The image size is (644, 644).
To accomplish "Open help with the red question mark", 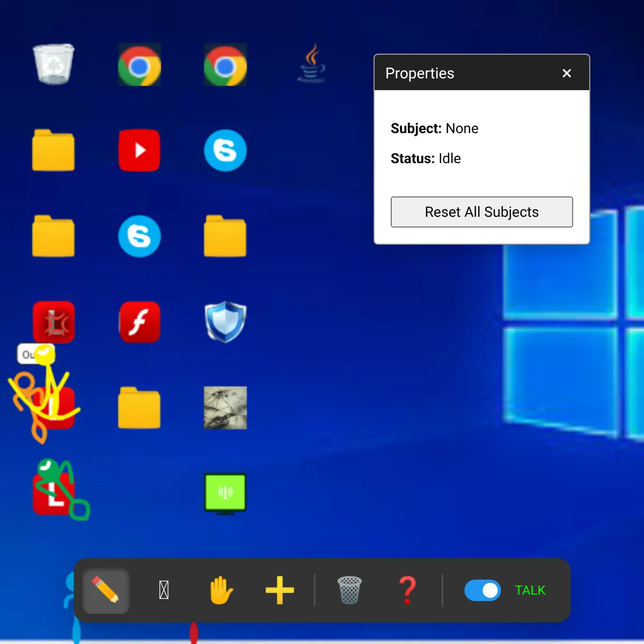I will pos(407,590).
